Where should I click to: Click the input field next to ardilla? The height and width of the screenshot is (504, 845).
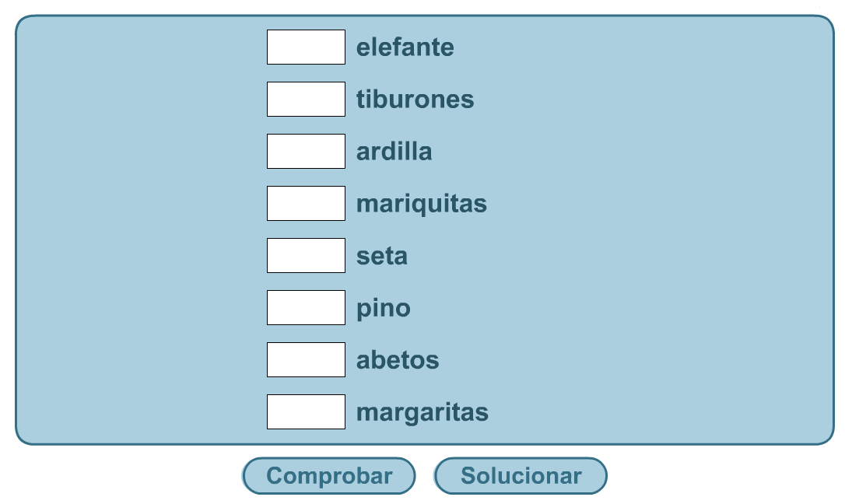pyautogui.click(x=306, y=151)
